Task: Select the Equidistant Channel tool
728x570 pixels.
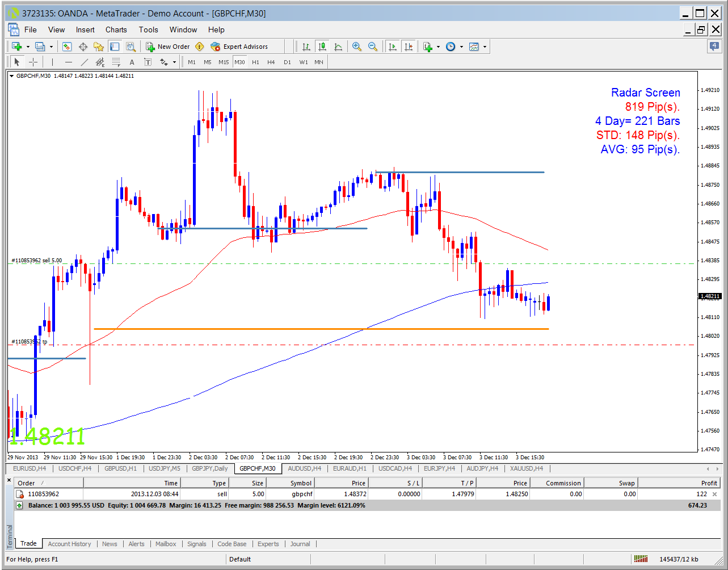Action: click(x=100, y=62)
